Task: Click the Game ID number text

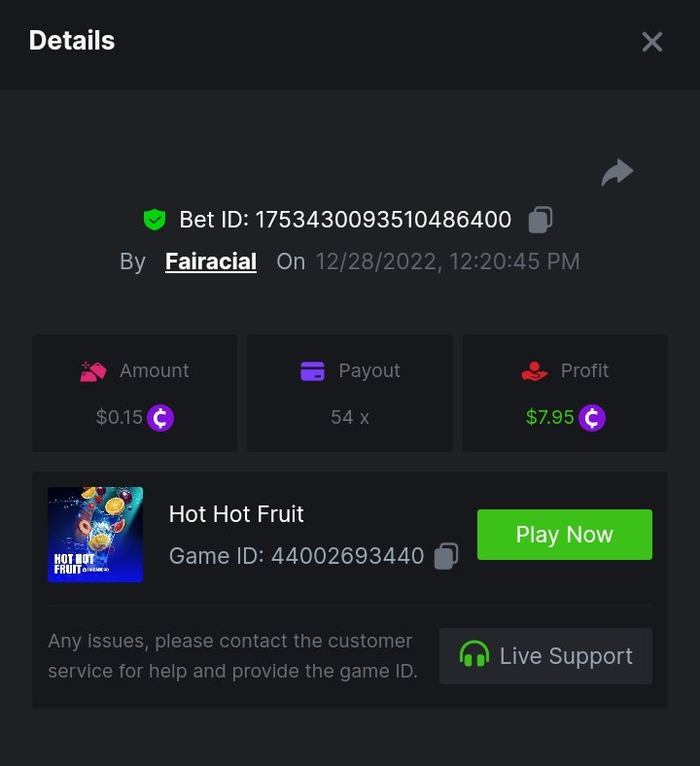Action: pos(347,556)
